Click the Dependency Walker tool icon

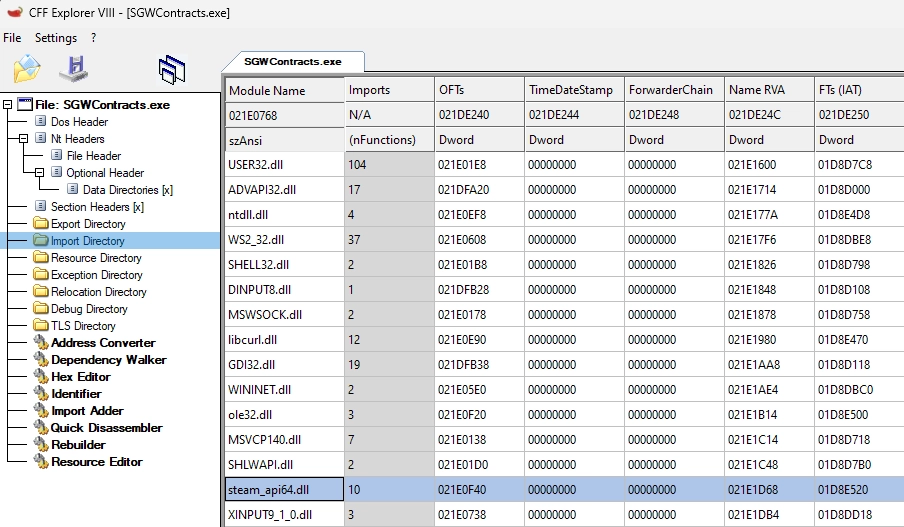point(41,359)
